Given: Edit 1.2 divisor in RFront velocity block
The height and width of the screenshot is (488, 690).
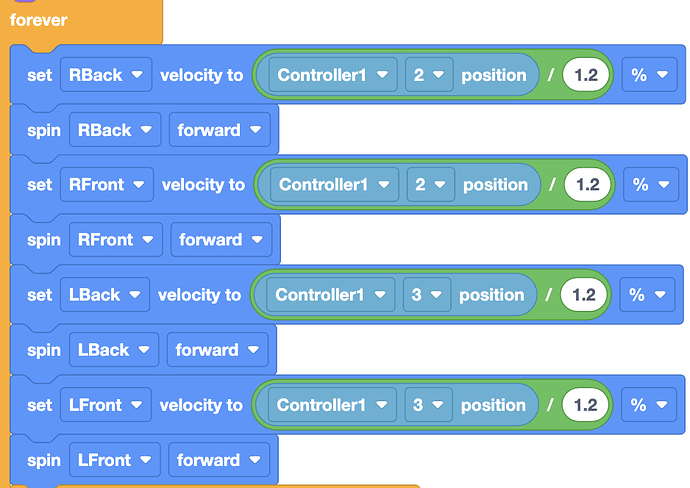Looking at the screenshot, I should [x=587, y=185].
